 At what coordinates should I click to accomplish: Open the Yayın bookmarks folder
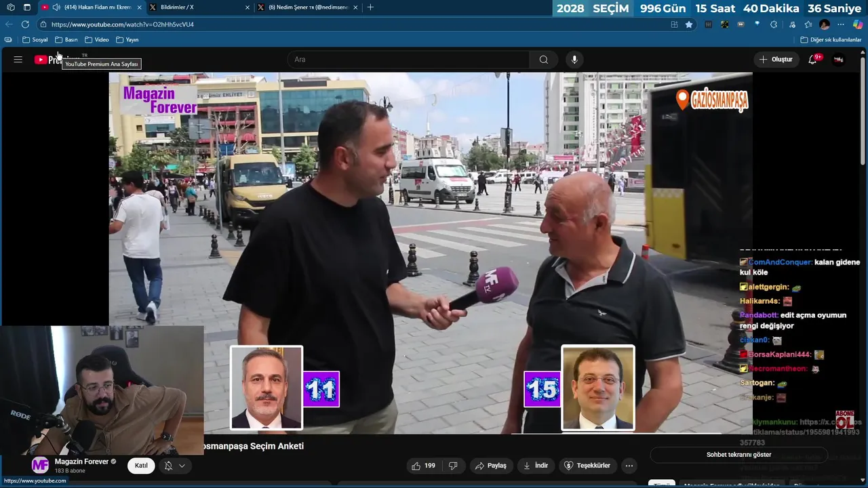click(x=127, y=40)
